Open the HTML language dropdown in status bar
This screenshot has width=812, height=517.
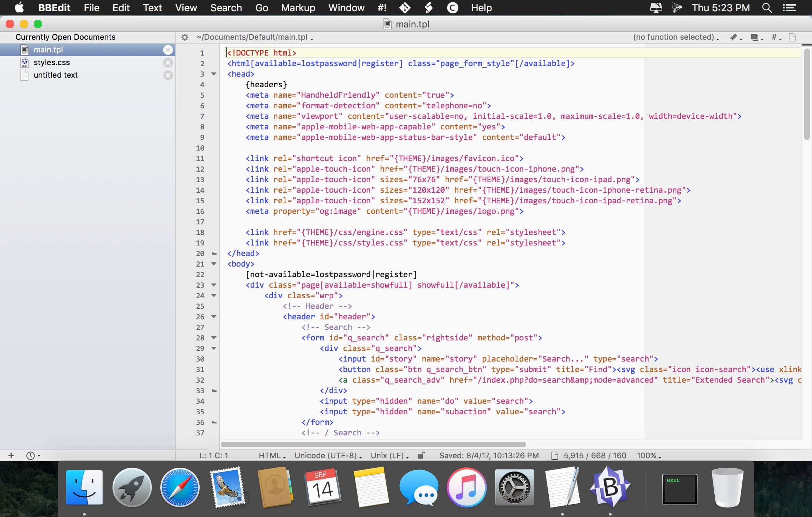point(272,455)
